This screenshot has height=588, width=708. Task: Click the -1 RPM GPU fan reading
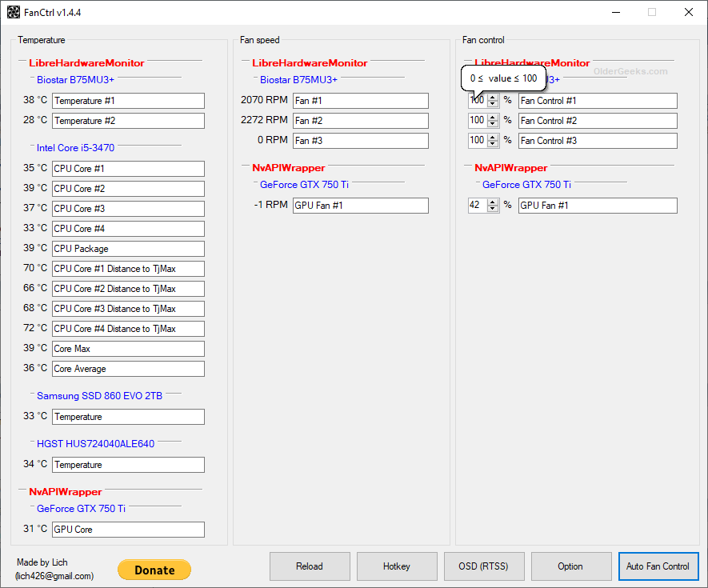271,205
